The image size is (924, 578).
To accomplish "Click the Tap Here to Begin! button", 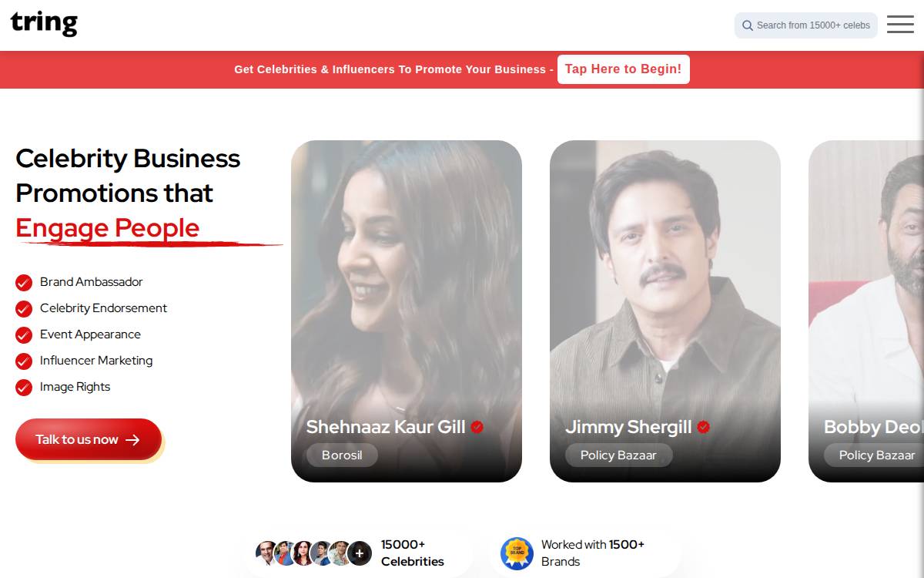I will (623, 69).
